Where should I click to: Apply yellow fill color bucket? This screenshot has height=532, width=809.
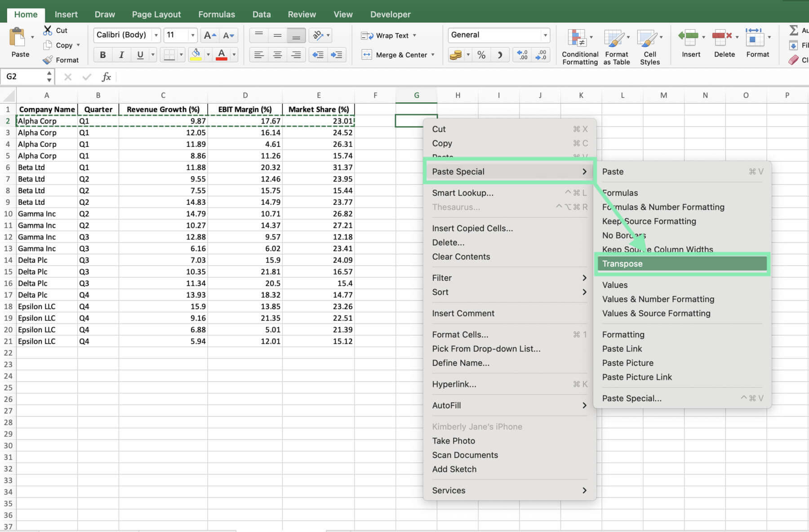196,55
